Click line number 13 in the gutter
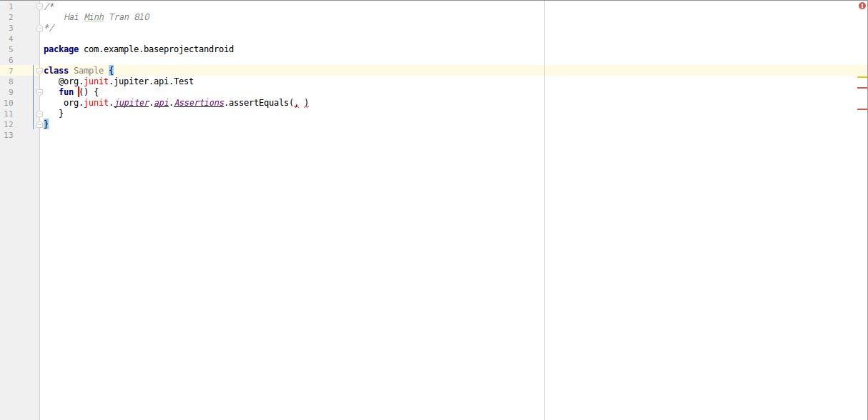The width and height of the screenshot is (868, 420). click(9, 135)
